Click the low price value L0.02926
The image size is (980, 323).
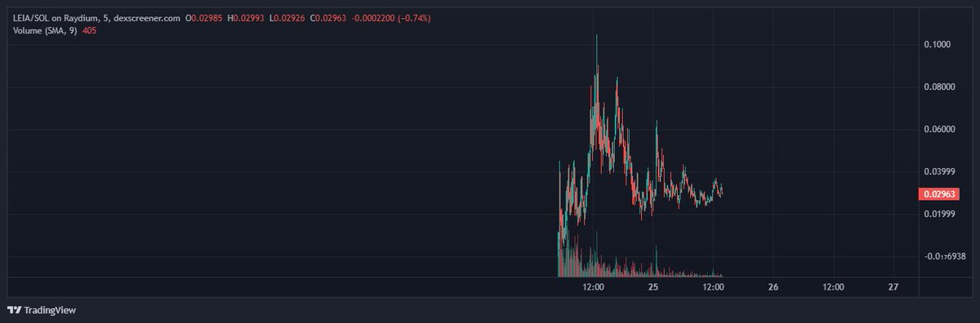pyautogui.click(x=287, y=18)
